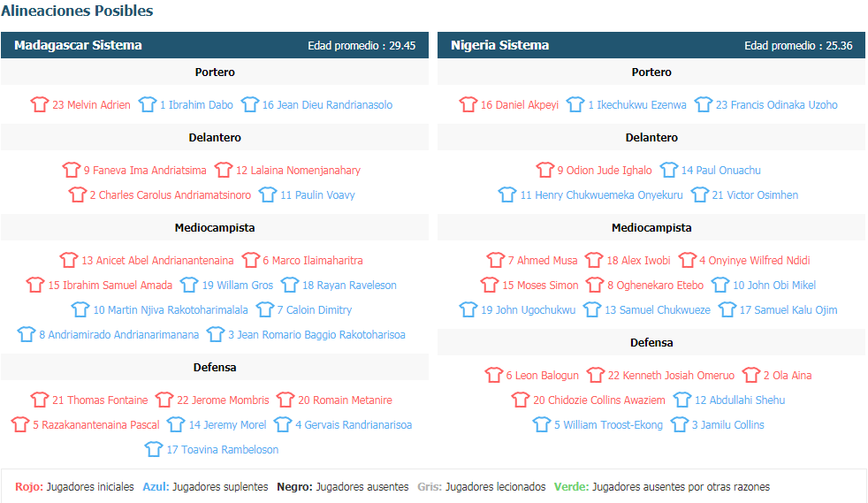Click red jersey icon beside Ahmed Musa

click(496, 260)
